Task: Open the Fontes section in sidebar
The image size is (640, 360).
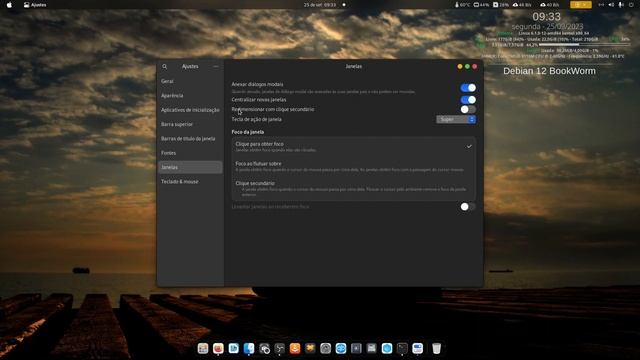Action: coord(190,153)
